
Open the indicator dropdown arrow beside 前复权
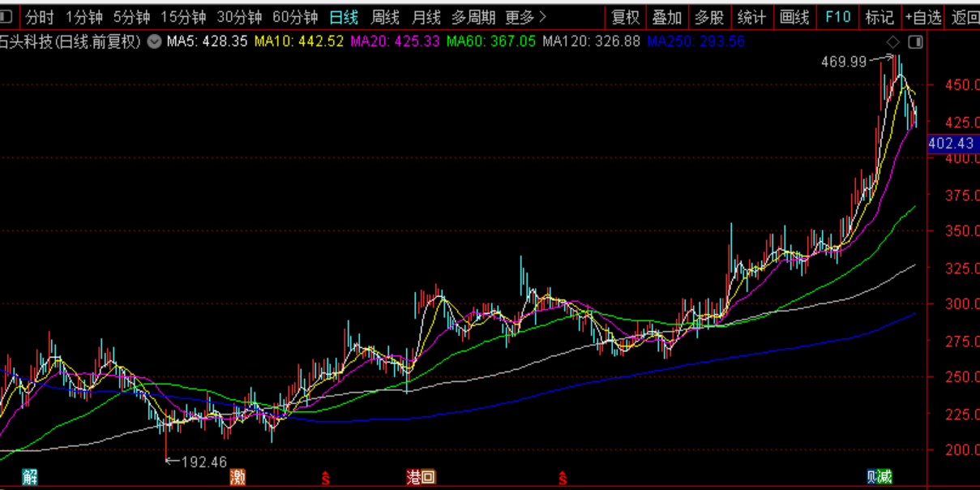coord(154,41)
